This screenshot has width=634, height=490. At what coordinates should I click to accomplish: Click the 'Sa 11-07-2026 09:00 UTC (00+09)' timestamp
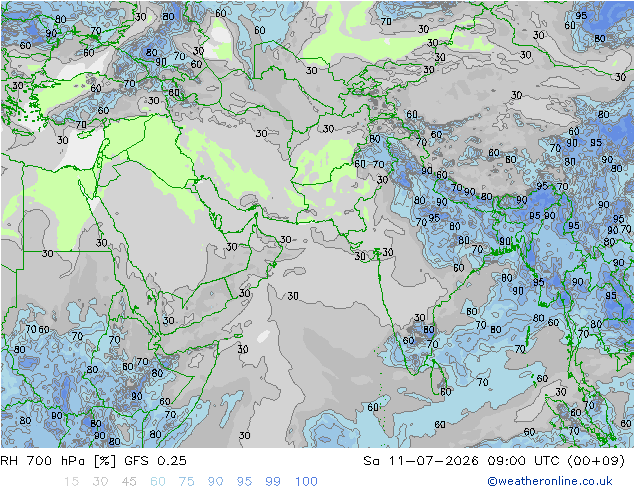(x=494, y=461)
